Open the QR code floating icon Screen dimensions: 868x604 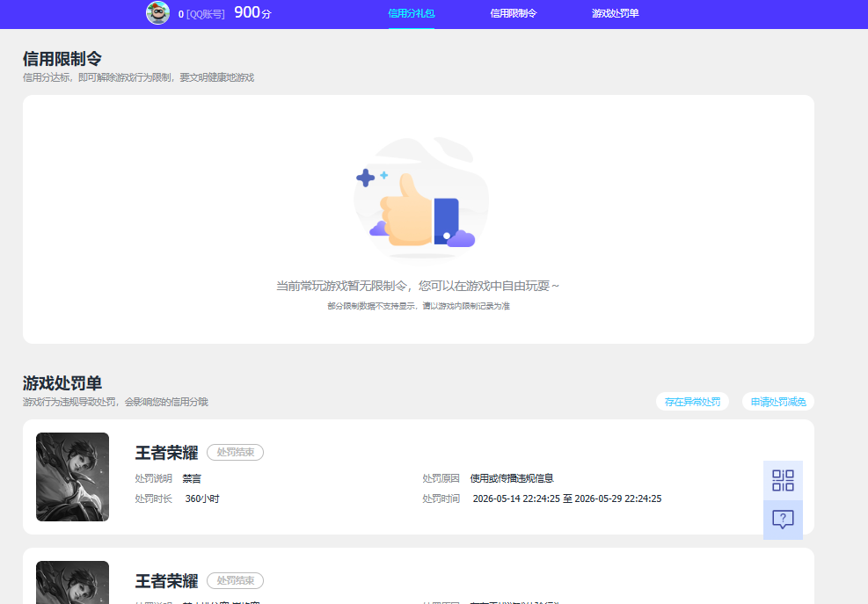click(783, 481)
